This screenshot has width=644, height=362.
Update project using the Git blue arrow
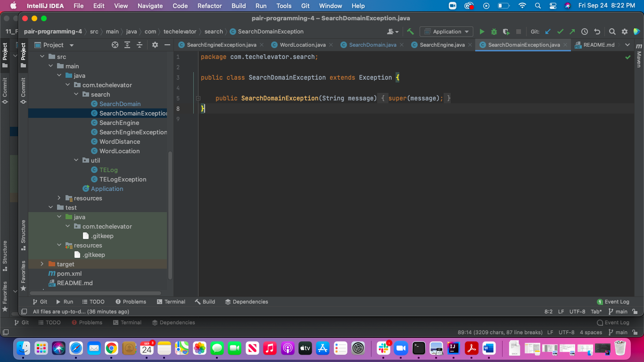click(x=548, y=32)
